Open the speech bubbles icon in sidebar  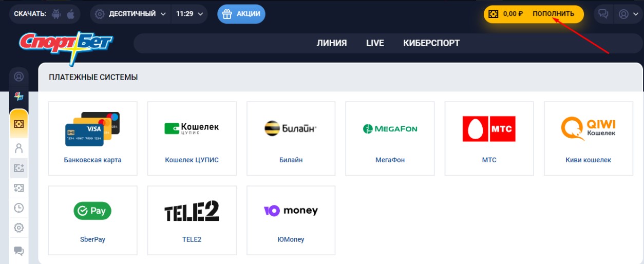coord(19,251)
